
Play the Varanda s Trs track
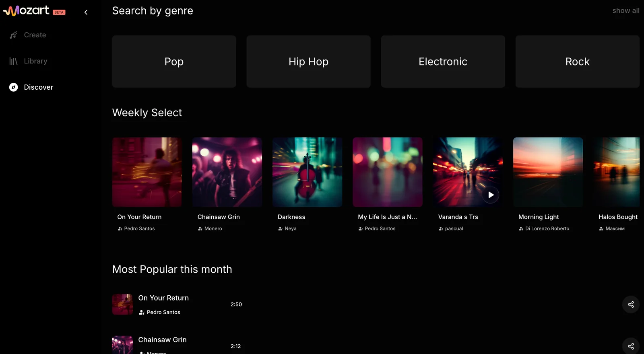491,195
